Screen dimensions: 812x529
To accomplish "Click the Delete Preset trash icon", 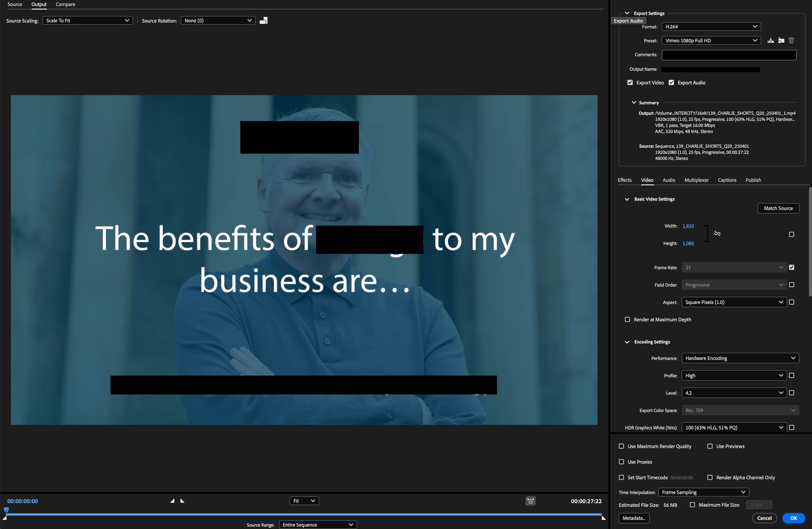I will (x=791, y=41).
